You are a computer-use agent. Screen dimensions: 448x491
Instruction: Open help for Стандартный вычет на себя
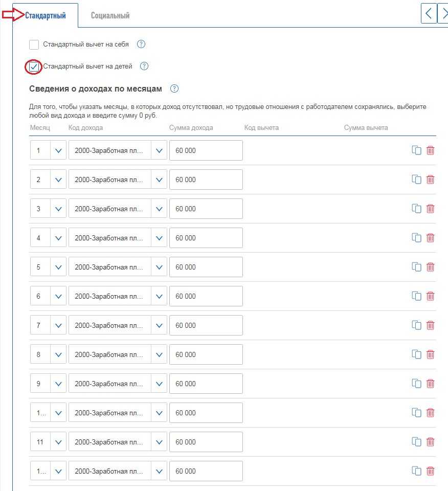tap(142, 44)
